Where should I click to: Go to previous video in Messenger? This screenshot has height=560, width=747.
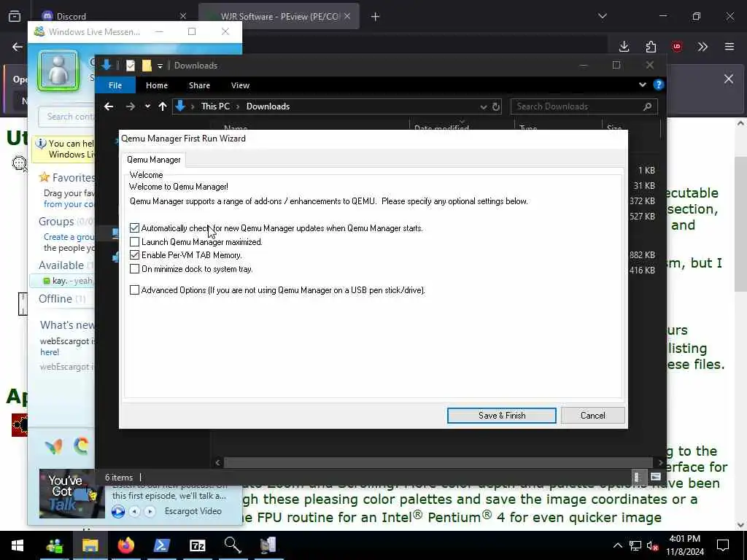click(x=135, y=511)
